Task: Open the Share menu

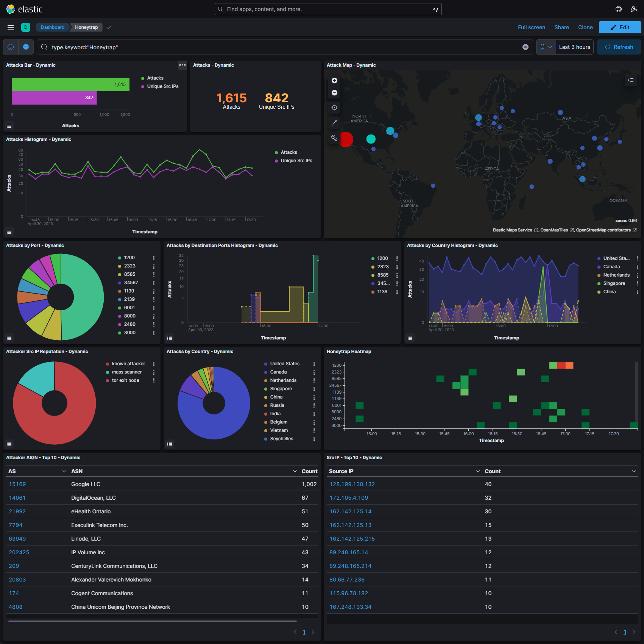Action: click(x=561, y=27)
